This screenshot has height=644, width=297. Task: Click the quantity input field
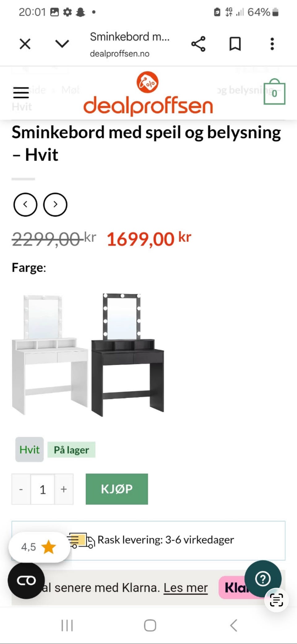pyautogui.click(x=43, y=489)
